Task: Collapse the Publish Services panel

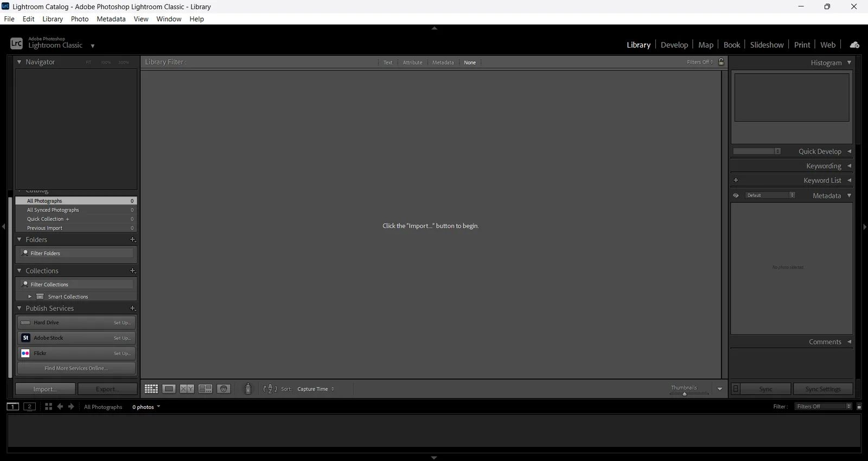Action: [x=20, y=308]
